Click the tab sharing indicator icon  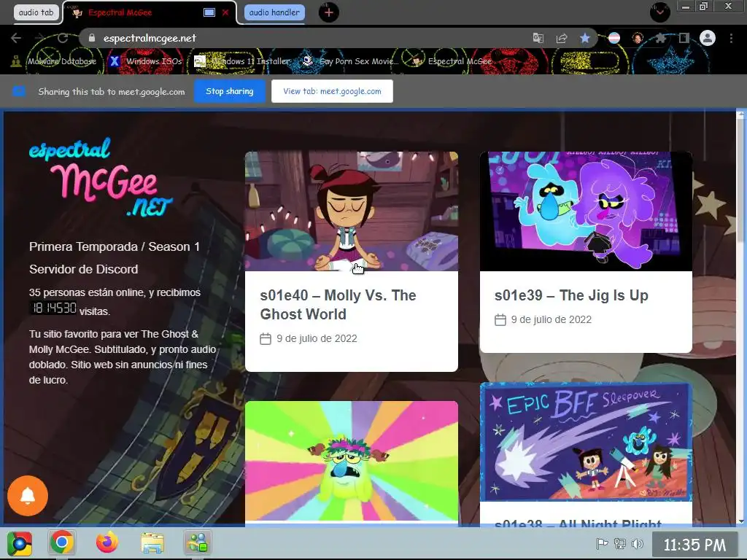[209, 12]
